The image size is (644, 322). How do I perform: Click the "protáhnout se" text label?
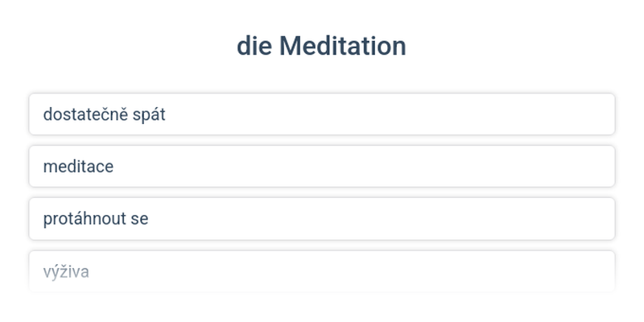pos(96,219)
